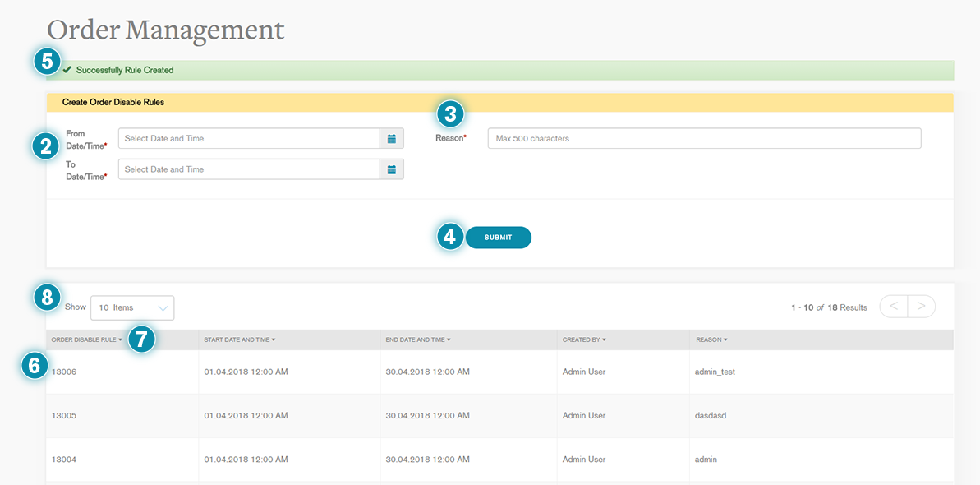
Task: Sort by Reason column header
Action: tap(711, 339)
